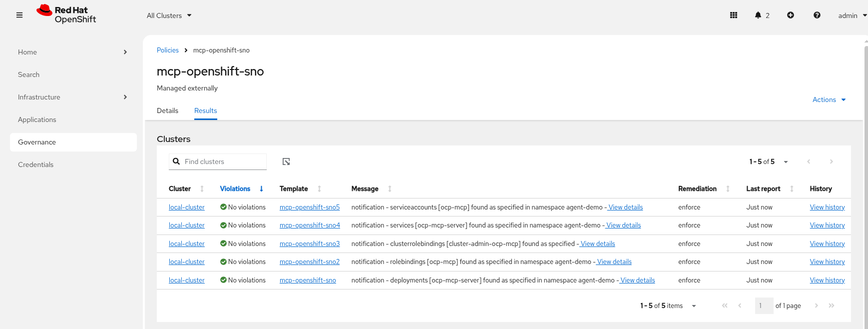Open the application launcher grid
The height and width of the screenshot is (329, 868).
pyautogui.click(x=734, y=15)
